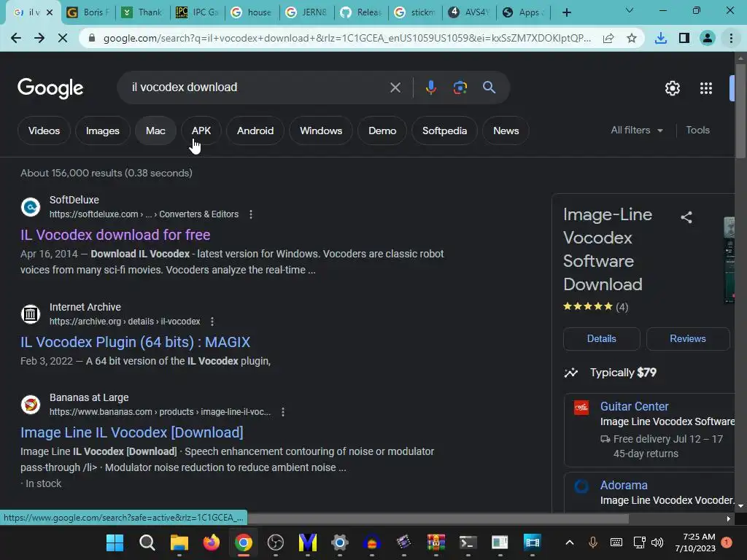Switch to the News results
Image resolution: width=747 pixels, height=560 pixels.
(x=506, y=131)
